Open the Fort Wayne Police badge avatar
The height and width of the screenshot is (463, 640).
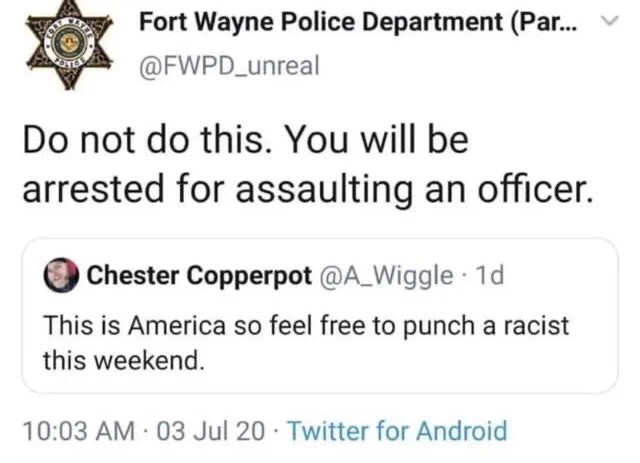click(x=69, y=45)
